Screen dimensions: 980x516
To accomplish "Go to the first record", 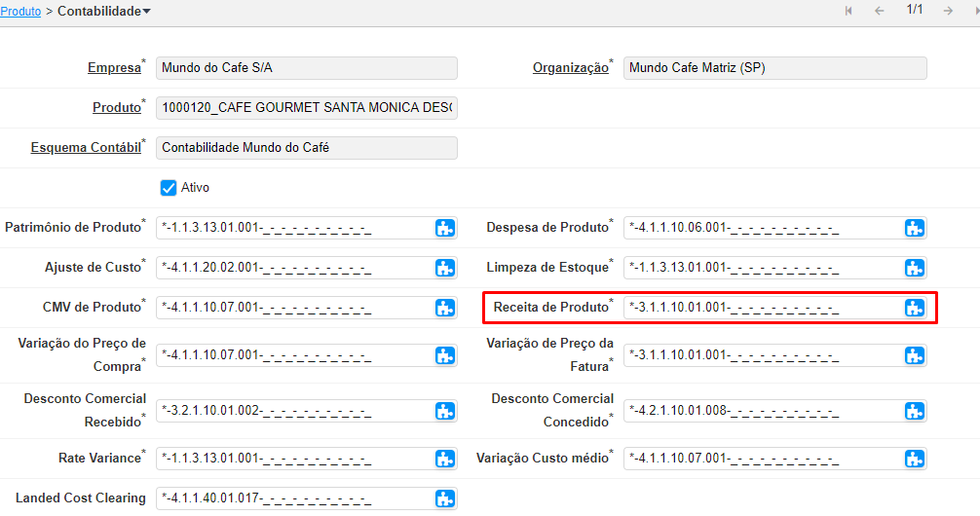I will (x=848, y=11).
